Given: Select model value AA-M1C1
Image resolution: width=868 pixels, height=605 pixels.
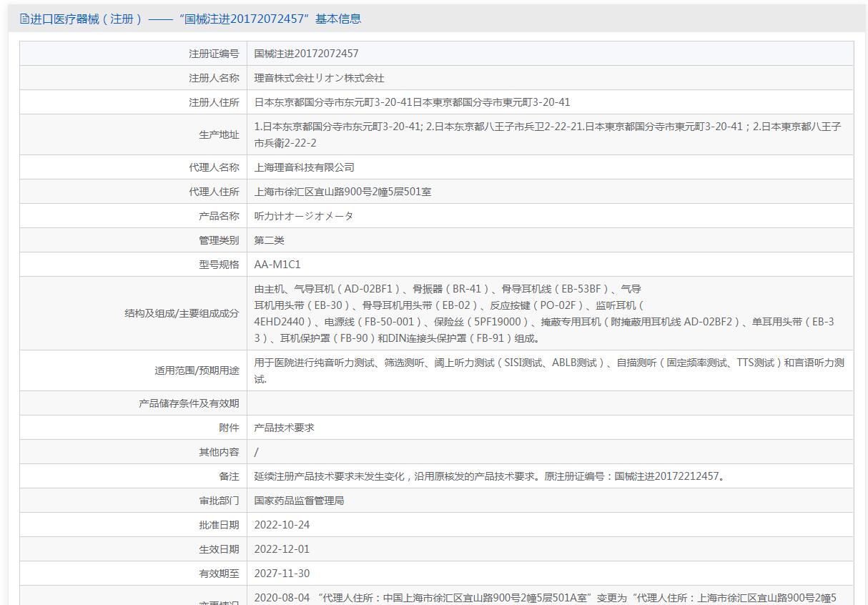Looking at the screenshot, I should [x=277, y=265].
